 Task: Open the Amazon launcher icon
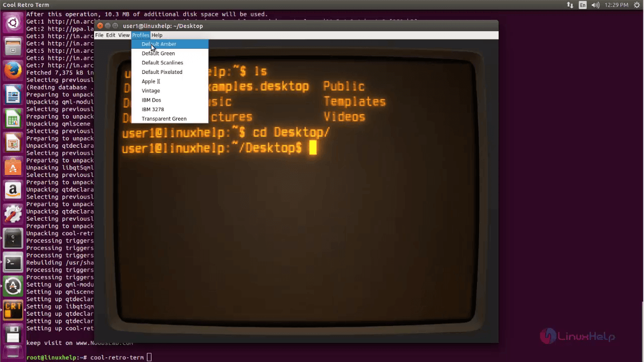pyautogui.click(x=13, y=191)
